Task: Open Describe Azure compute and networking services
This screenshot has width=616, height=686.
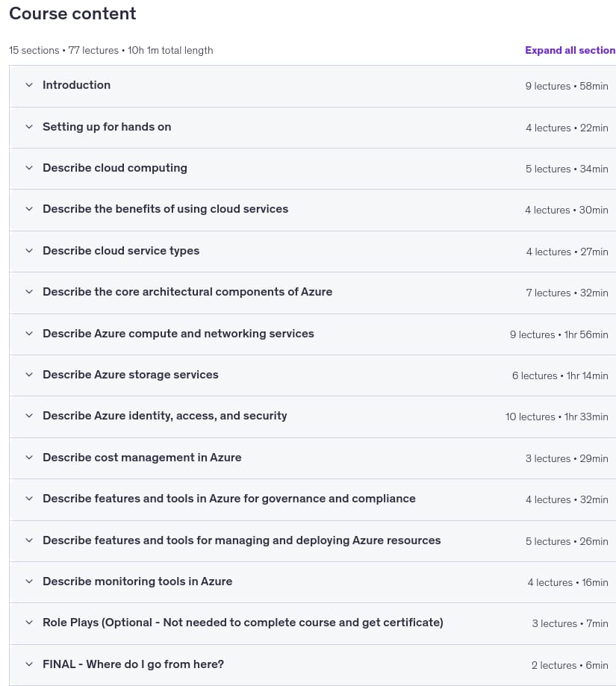Action: point(178,334)
